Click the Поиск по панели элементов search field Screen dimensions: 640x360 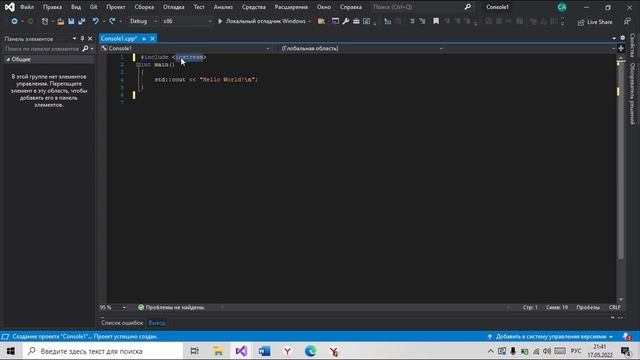[42, 49]
